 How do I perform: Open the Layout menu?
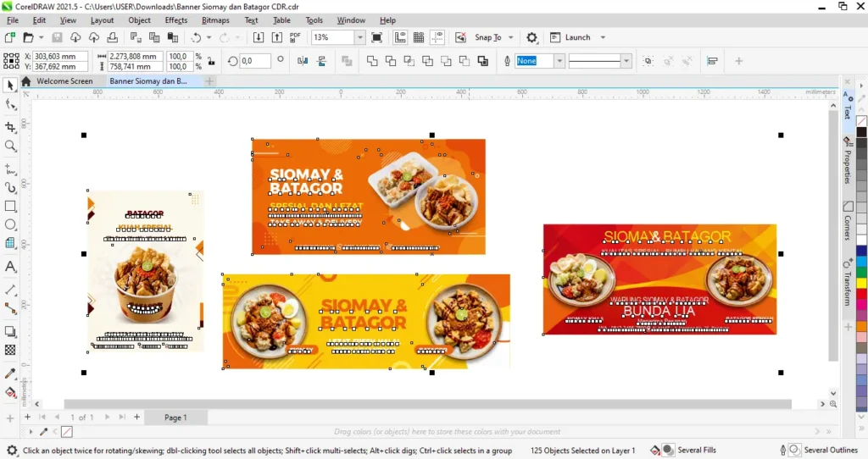pos(102,20)
